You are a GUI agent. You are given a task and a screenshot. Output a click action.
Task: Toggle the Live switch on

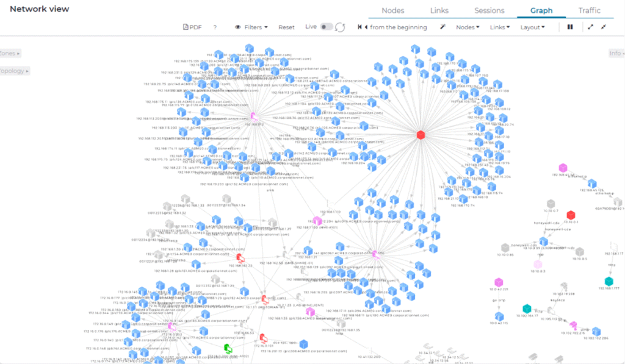tap(327, 27)
